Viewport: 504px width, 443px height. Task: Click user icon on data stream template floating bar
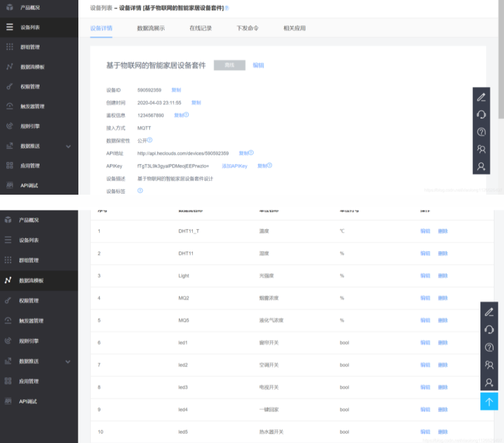[x=489, y=382]
